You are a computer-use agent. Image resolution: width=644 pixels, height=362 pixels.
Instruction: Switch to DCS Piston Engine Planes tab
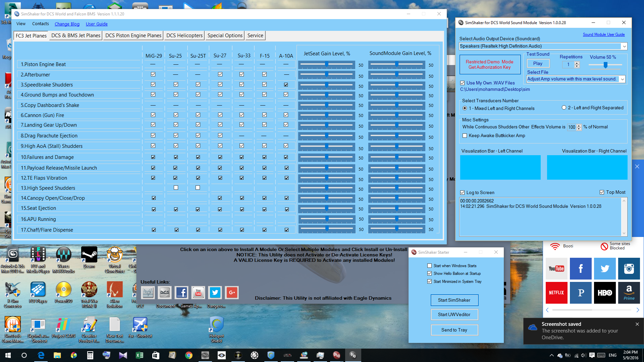(x=133, y=36)
